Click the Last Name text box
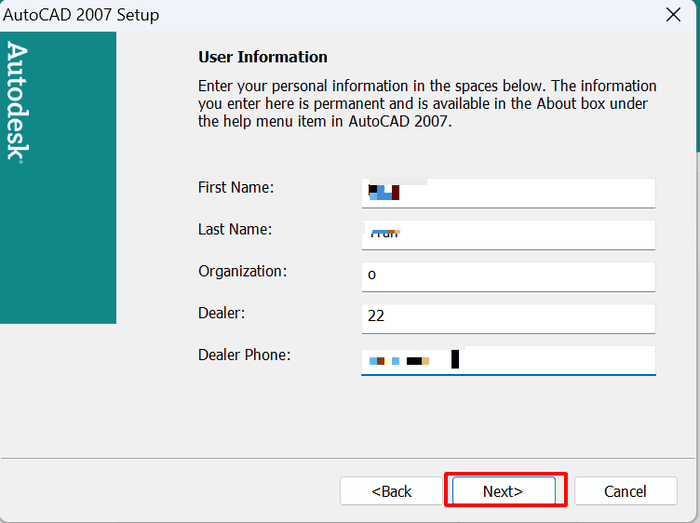The width and height of the screenshot is (700, 523). click(508, 234)
